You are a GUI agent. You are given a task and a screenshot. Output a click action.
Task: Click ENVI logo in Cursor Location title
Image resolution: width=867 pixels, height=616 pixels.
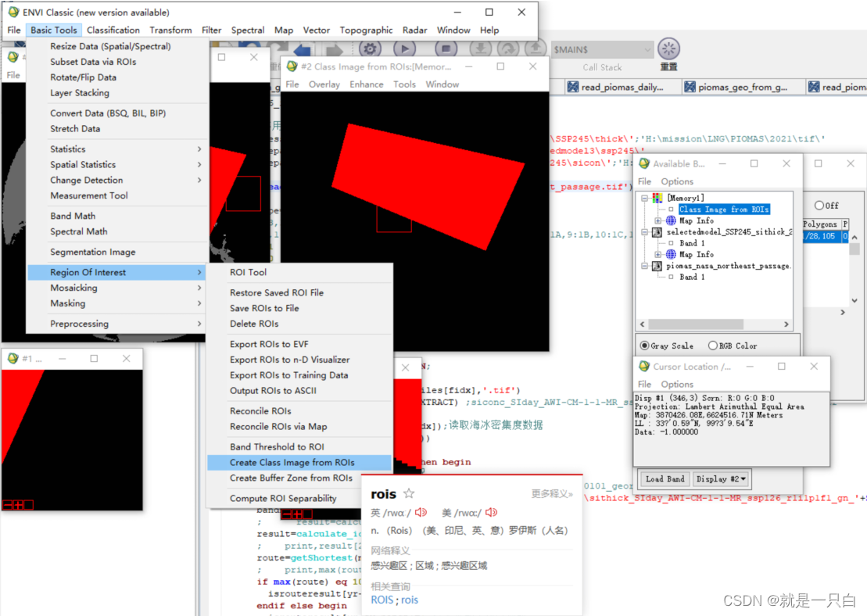tap(644, 367)
